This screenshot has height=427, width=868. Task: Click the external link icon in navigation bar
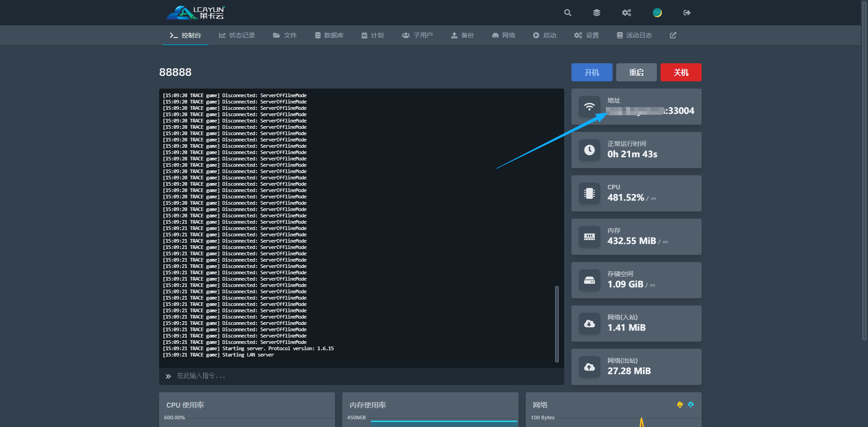pos(673,35)
